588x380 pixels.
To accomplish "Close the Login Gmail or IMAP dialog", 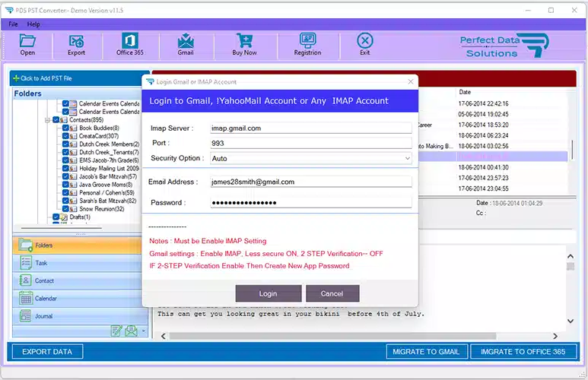I will 411,81.
